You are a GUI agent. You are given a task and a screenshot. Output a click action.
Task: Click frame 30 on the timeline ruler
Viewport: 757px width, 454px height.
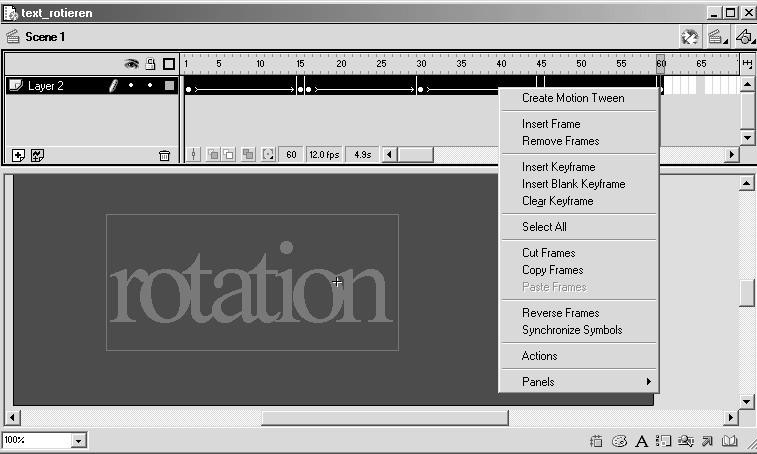[x=421, y=64]
